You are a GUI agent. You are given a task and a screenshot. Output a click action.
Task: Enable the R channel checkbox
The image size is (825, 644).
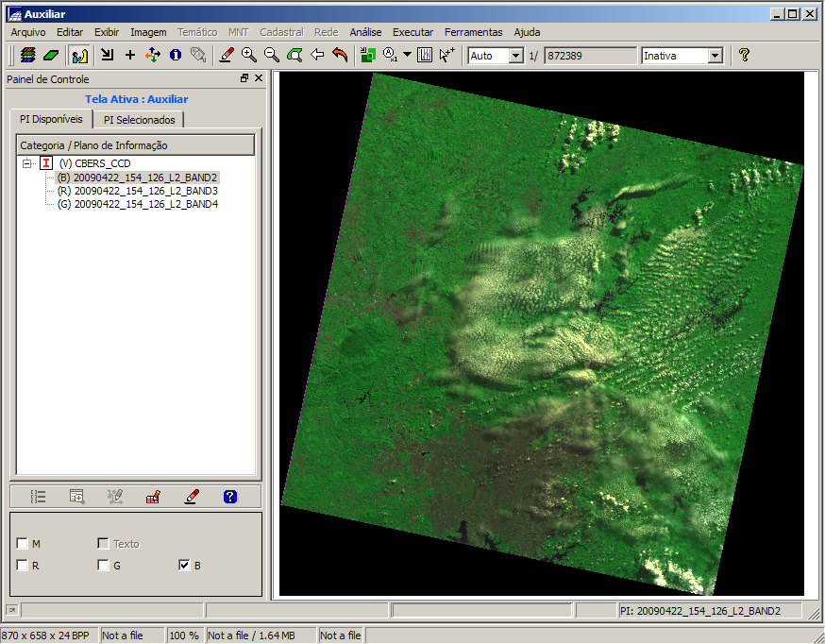pyautogui.click(x=22, y=566)
